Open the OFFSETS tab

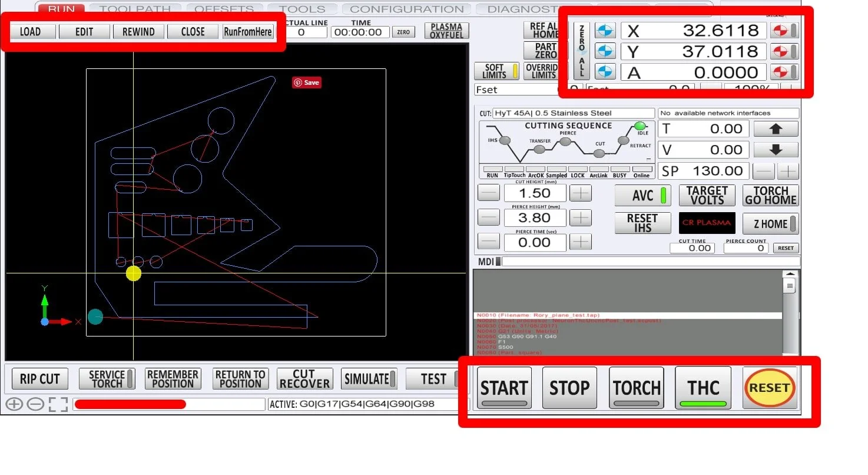click(224, 9)
